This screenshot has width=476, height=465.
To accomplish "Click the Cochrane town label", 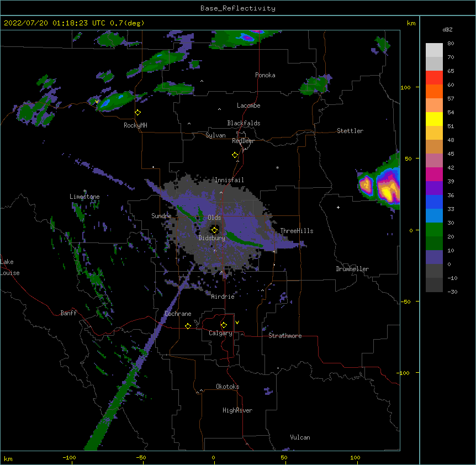I will 178,314.
